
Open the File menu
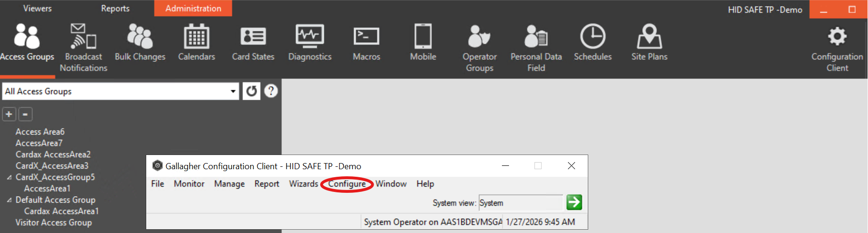point(158,184)
